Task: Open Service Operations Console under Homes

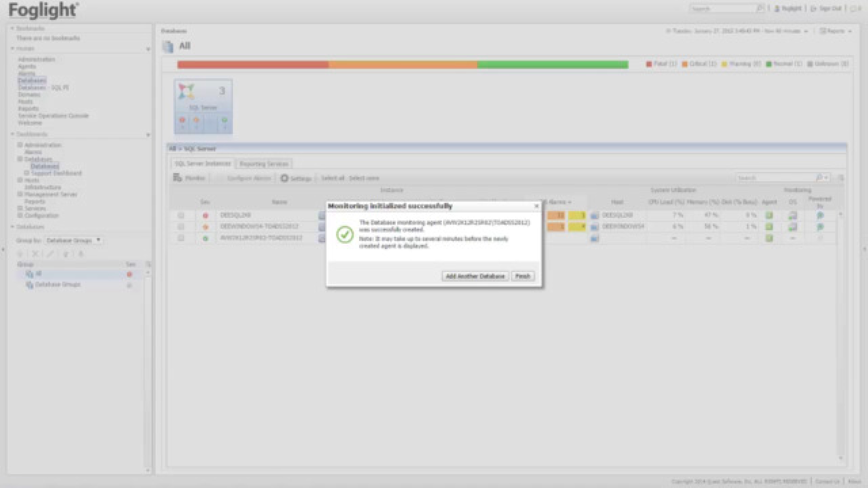Action: (x=54, y=116)
